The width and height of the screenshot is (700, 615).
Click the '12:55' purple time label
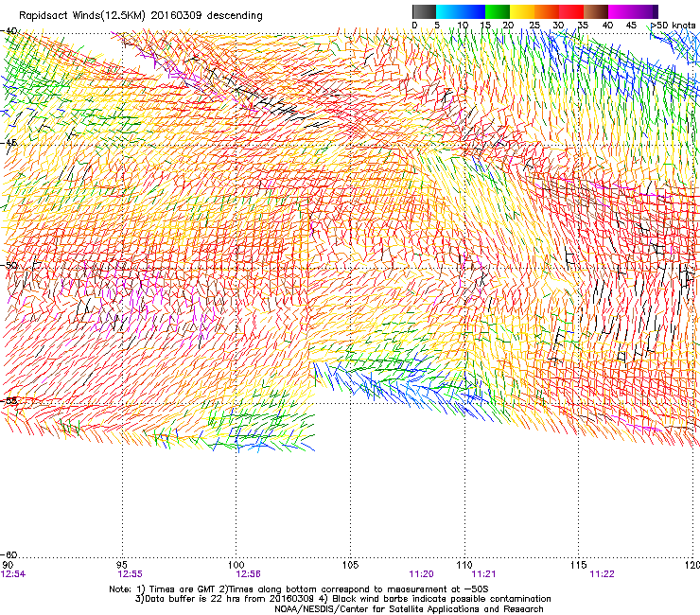pyautogui.click(x=130, y=574)
